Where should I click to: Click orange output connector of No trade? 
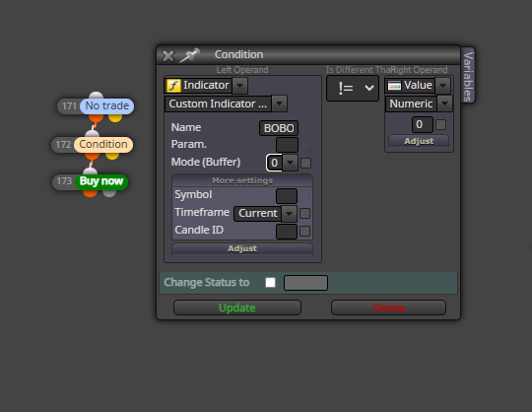(96, 118)
